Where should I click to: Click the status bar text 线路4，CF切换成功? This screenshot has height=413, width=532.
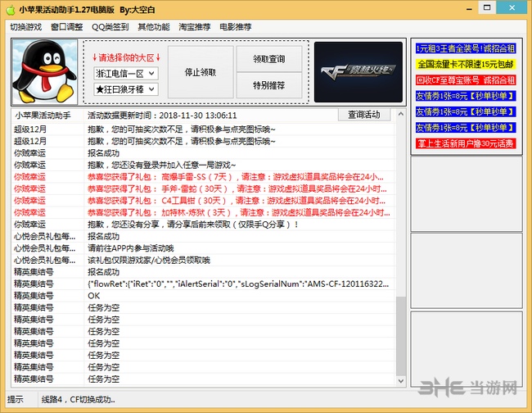(79, 399)
